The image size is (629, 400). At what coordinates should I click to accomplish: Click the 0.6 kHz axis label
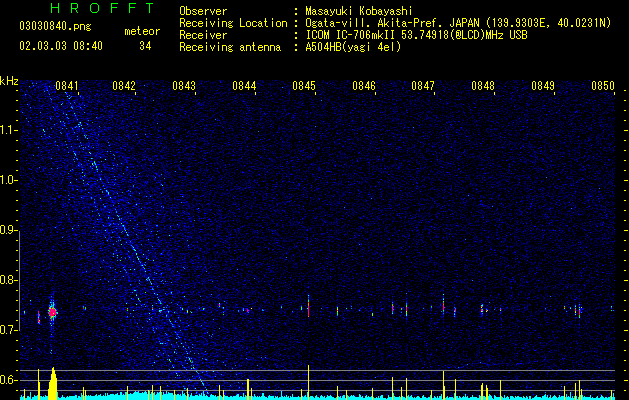(x=8, y=380)
